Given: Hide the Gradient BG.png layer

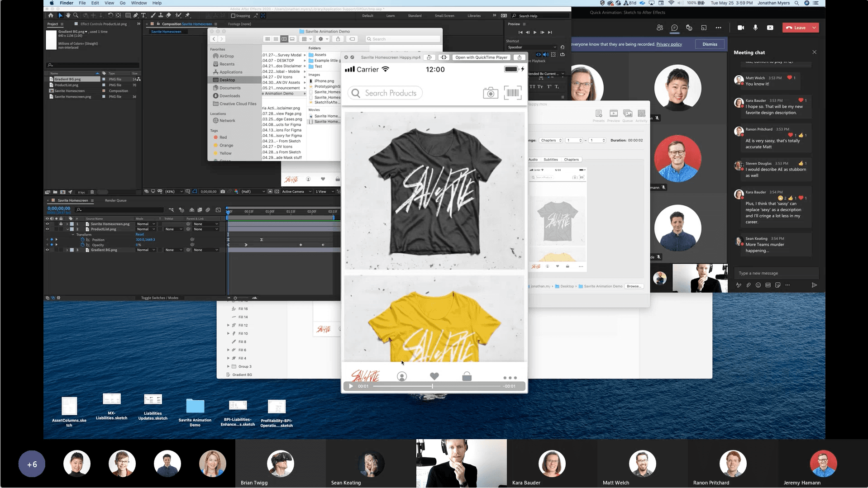Looking at the screenshot, I should pyautogui.click(x=47, y=250).
